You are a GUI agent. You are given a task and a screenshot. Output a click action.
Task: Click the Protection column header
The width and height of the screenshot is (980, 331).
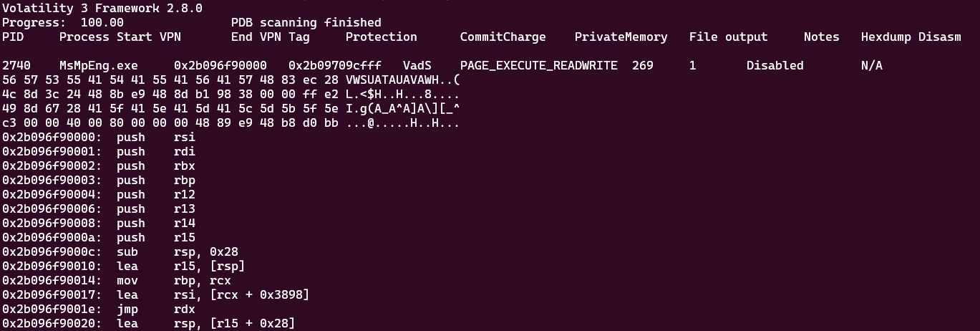pos(381,37)
